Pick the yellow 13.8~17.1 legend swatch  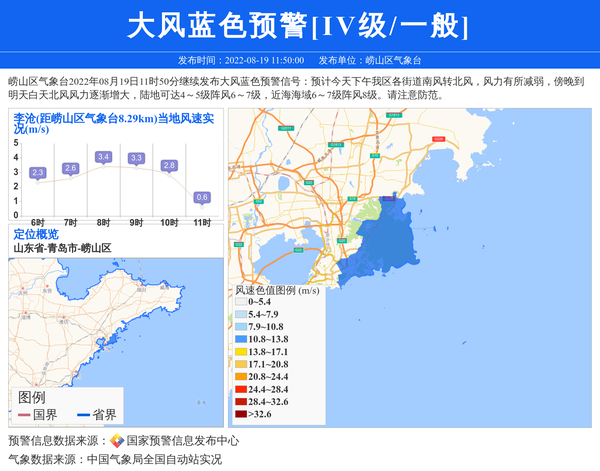coord(241,352)
